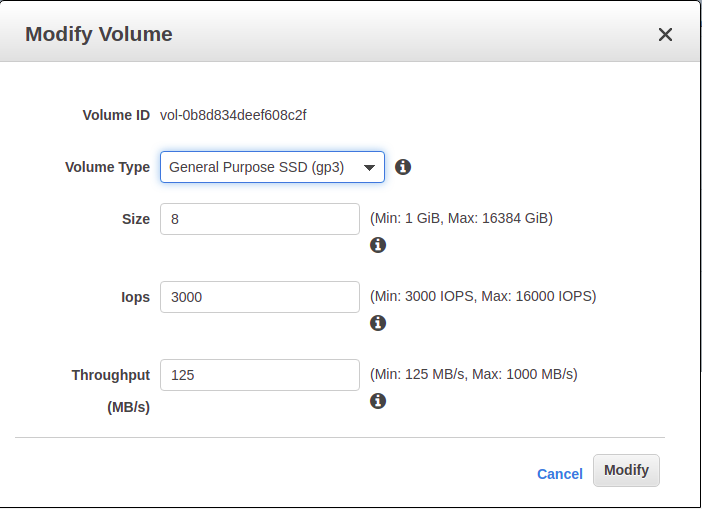
Task: Click the Throughput (MB/s) label
Action: [111, 391]
